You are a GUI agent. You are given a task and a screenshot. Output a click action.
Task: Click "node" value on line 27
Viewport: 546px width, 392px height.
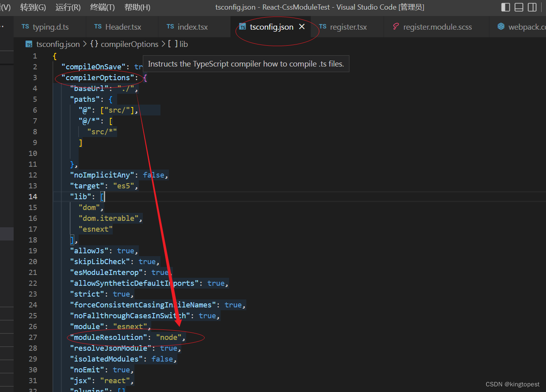click(168, 337)
